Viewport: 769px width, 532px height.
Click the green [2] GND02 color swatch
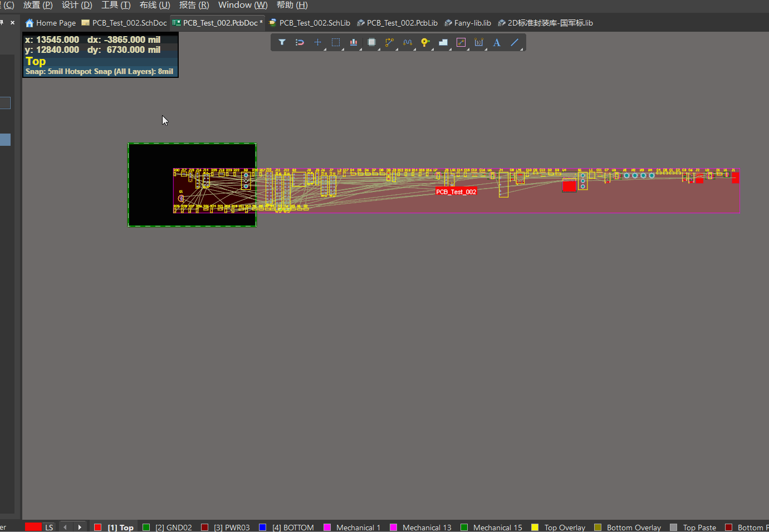(146, 527)
